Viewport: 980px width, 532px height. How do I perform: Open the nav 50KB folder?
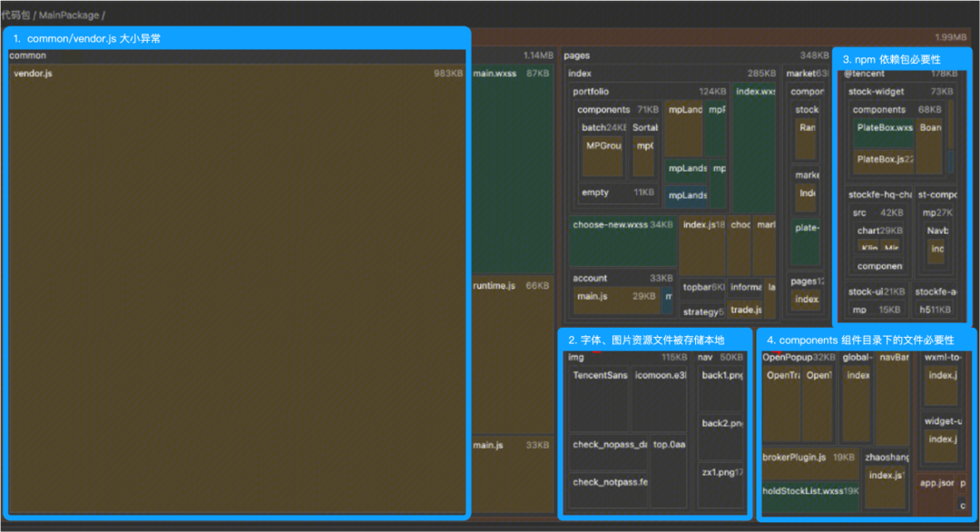coord(720,358)
